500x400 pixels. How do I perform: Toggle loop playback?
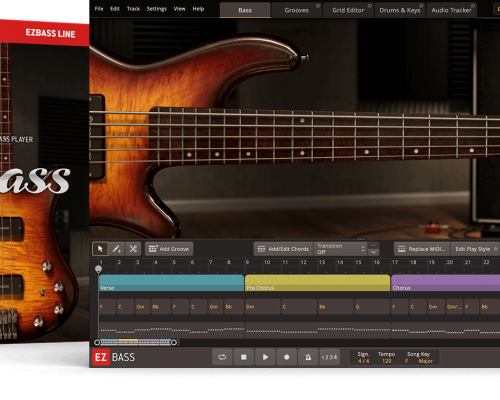[222, 357]
